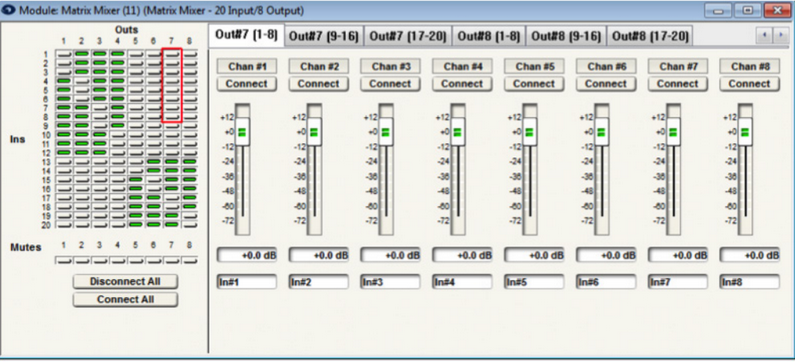Toggle matrix crosspoint input 20 to output 1
Viewport: 795px width, 362px height.
[64, 225]
